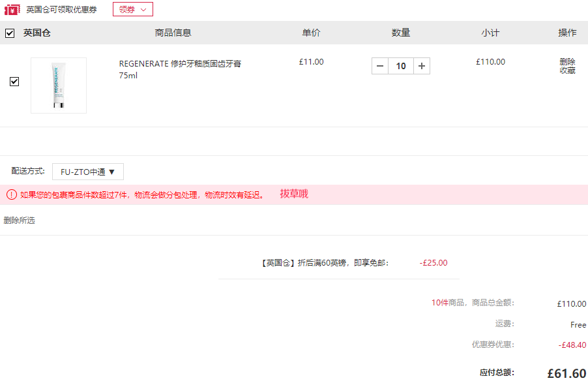Increase quantity with the plus button

(x=422, y=66)
